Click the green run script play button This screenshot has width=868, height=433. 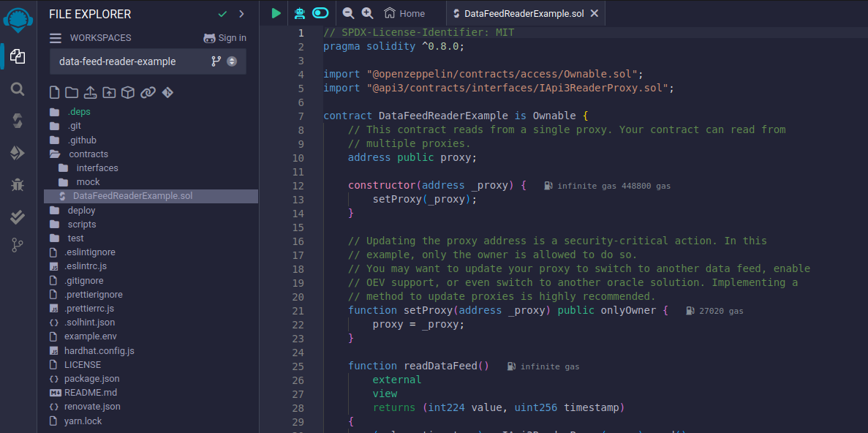pyautogui.click(x=276, y=13)
